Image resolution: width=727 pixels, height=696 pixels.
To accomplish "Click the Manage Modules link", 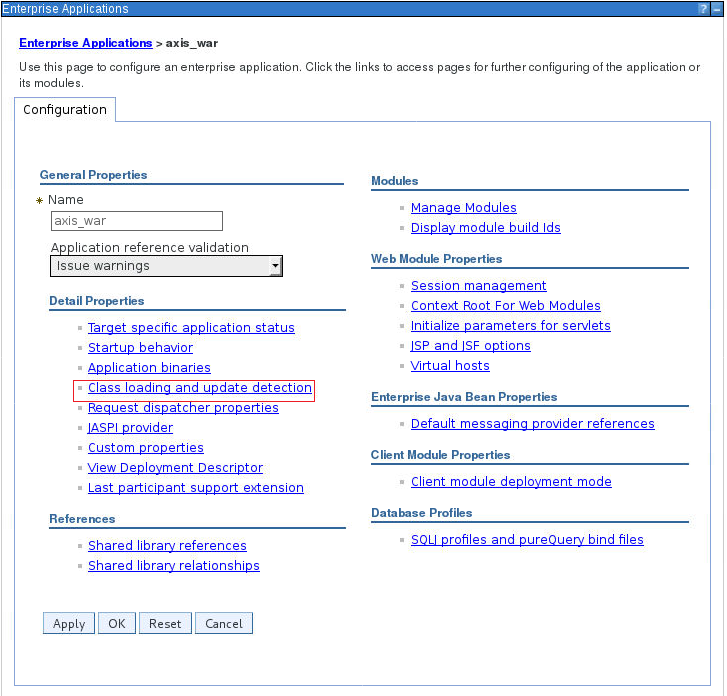I will [x=463, y=208].
